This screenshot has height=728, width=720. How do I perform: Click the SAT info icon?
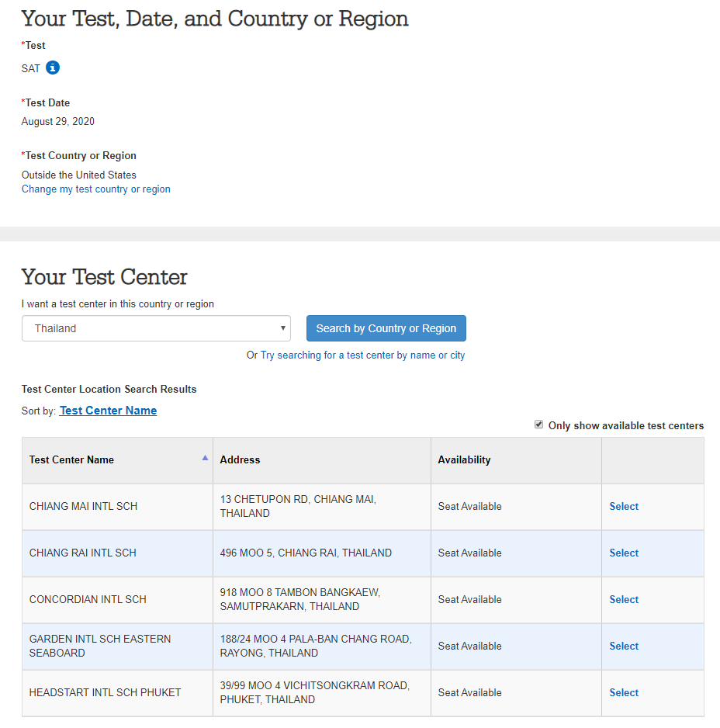[x=53, y=68]
